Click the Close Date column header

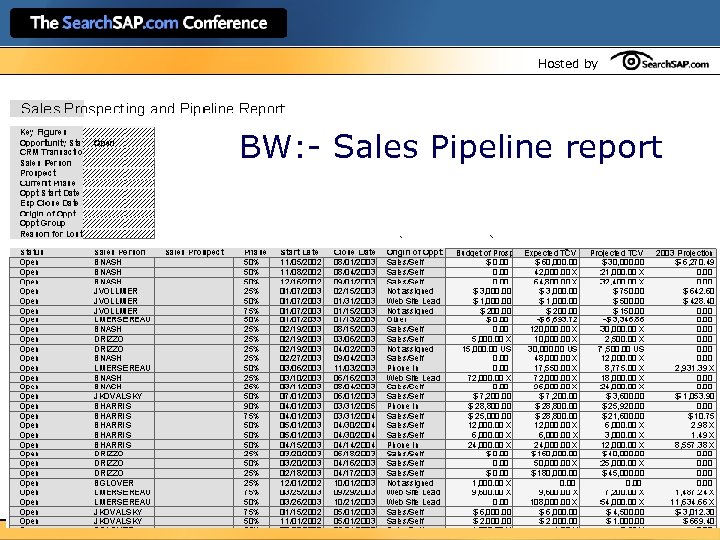click(x=354, y=252)
